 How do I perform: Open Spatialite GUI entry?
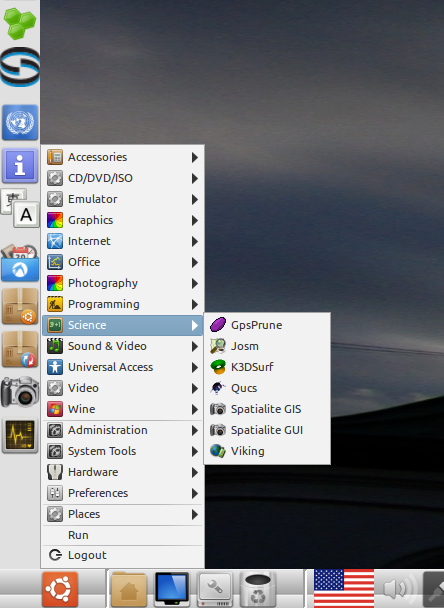point(267,430)
